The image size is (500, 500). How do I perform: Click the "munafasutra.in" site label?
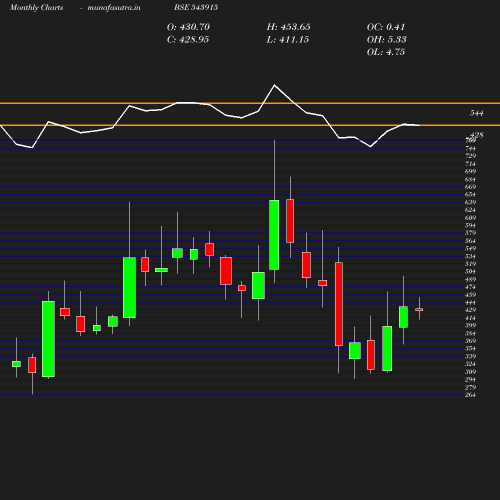[x=114, y=7]
